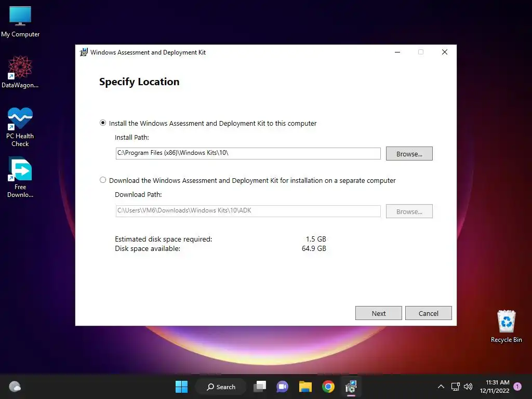Open the taskbar Search box
Image resolution: width=532 pixels, height=399 pixels.
pos(221,387)
